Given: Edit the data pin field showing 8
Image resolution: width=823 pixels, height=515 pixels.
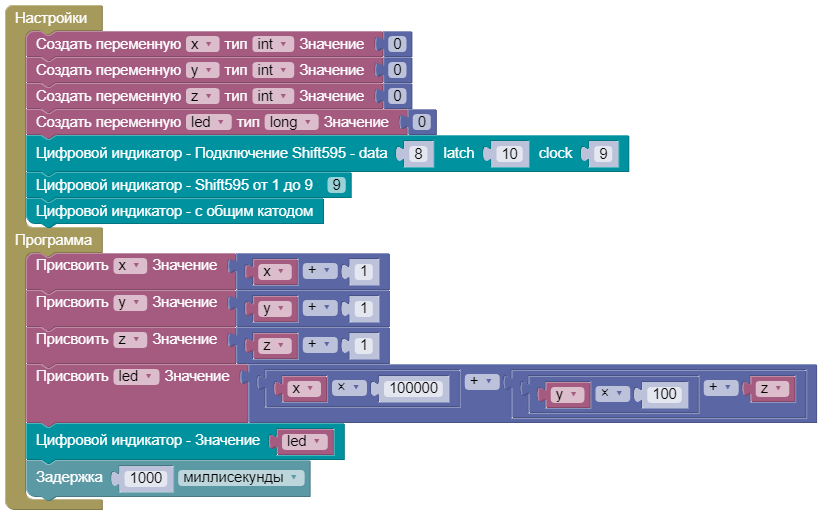Looking at the screenshot, I should pos(418,154).
